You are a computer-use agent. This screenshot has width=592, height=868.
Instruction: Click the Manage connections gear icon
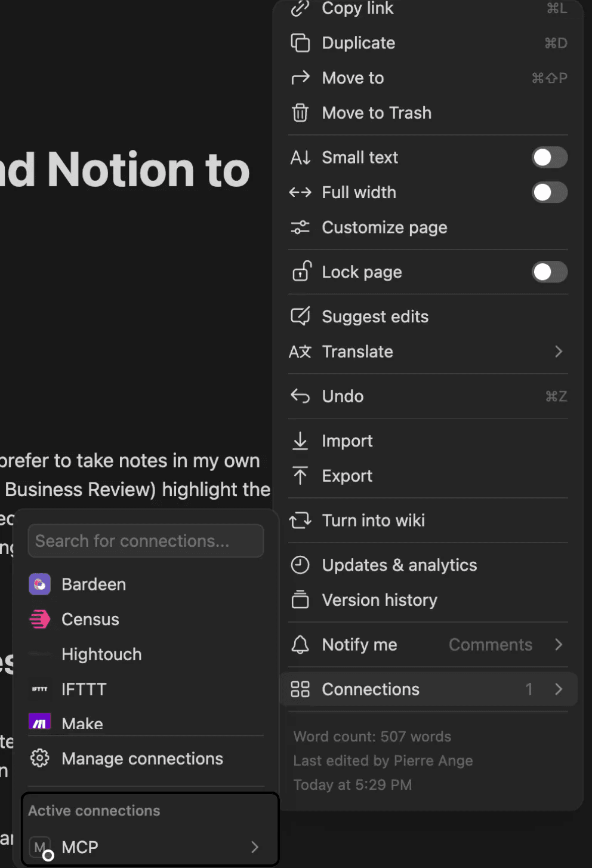click(x=40, y=759)
